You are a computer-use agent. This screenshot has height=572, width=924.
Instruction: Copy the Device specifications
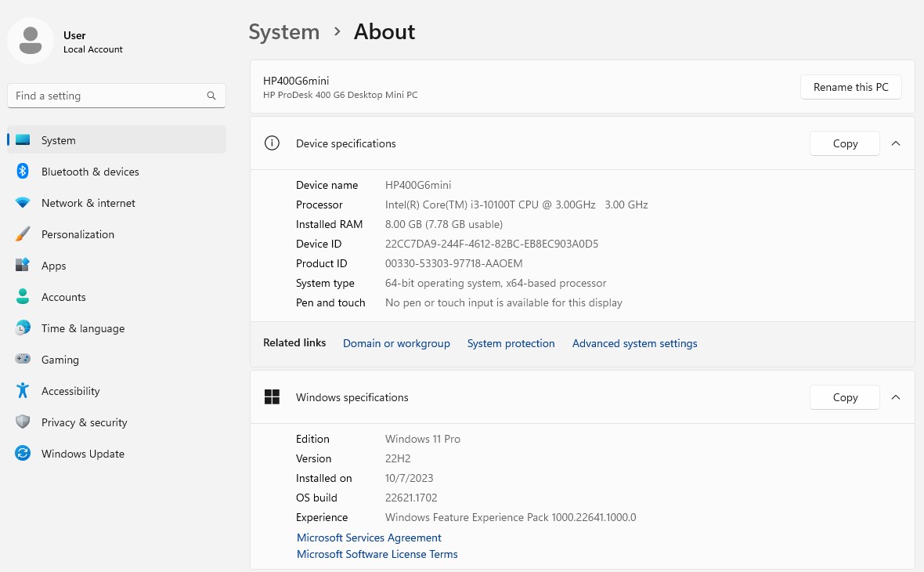point(844,143)
